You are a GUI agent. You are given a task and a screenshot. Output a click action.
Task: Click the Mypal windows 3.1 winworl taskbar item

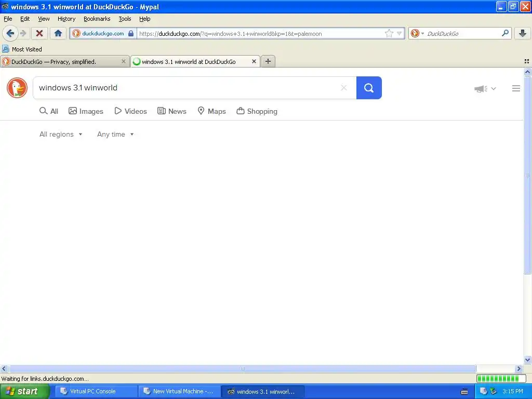[262, 392]
